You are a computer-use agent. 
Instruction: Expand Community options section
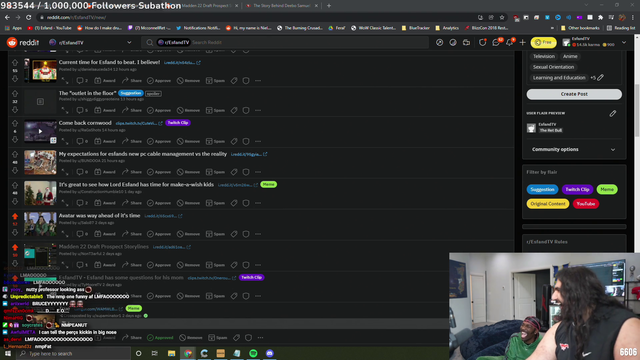pyautogui.click(x=574, y=149)
